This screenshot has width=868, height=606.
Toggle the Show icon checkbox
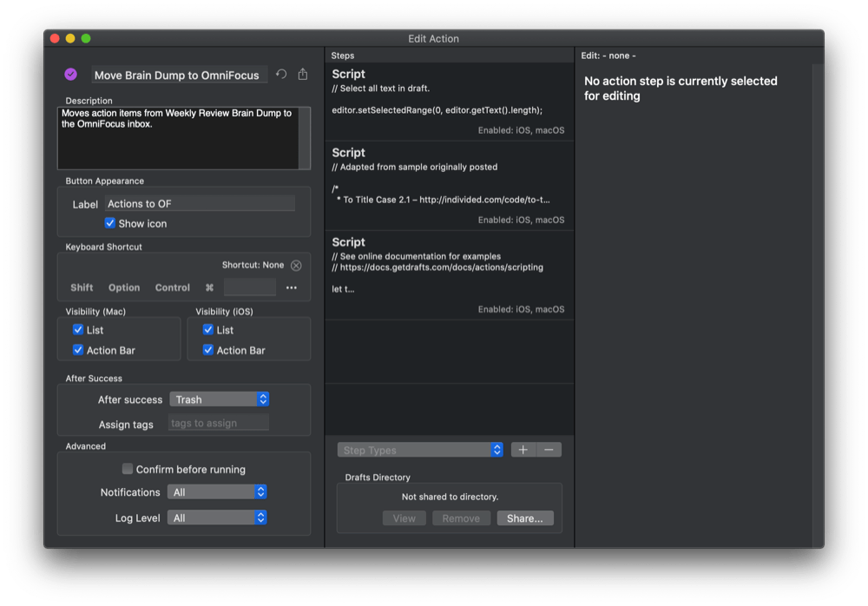click(x=109, y=223)
